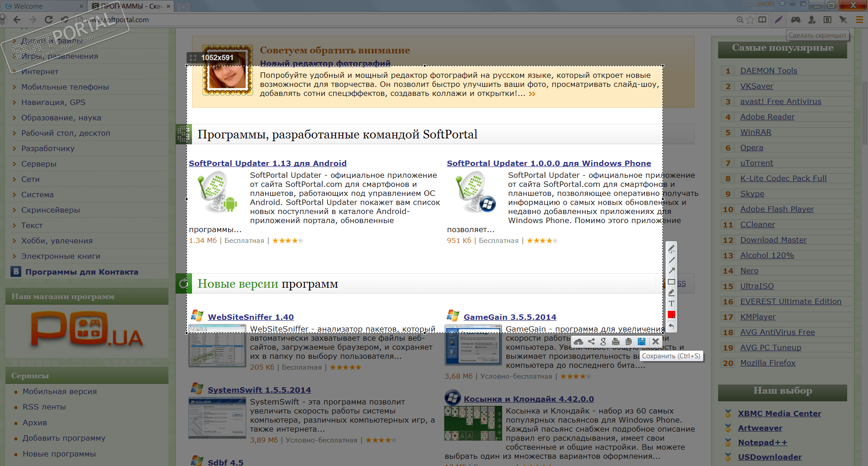The width and height of the screenshot is (868, 466).
Task: Open the browser main menu
Action: pyautogui.click(x=859, y=19)
